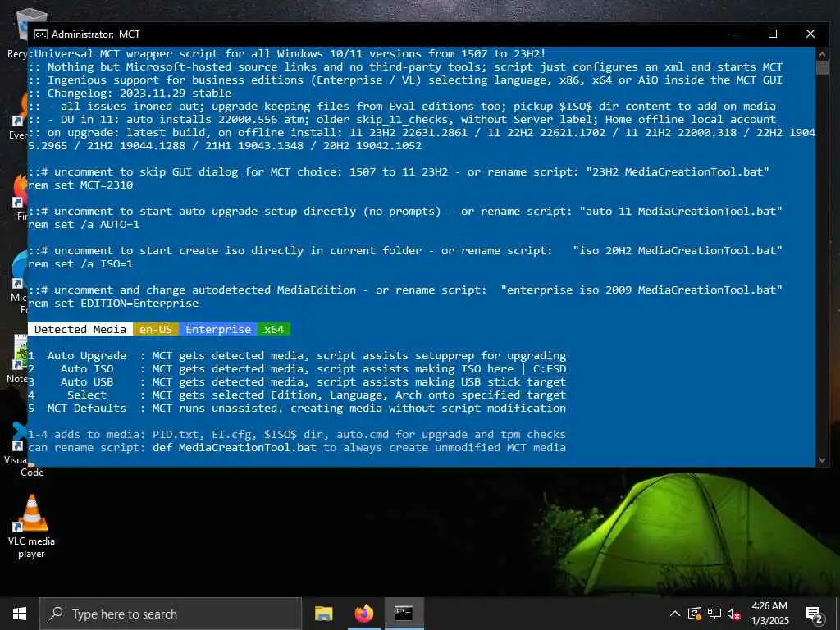This screenshot has width=840, height=630.
Task: Click the 'Administrator: MCT' window title
Action: (x=96, y=34)
